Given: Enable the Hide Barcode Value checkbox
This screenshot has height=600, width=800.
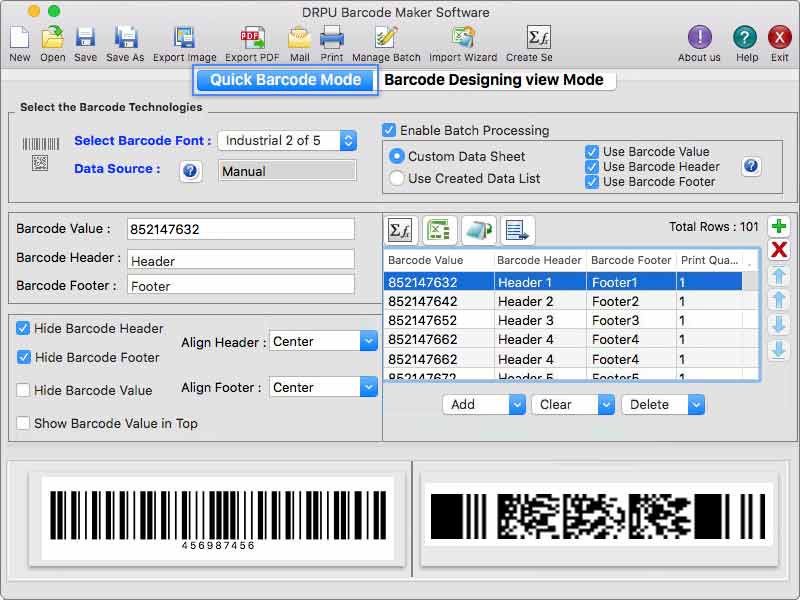Looking at the screenshot, I should tap(23, 390).
